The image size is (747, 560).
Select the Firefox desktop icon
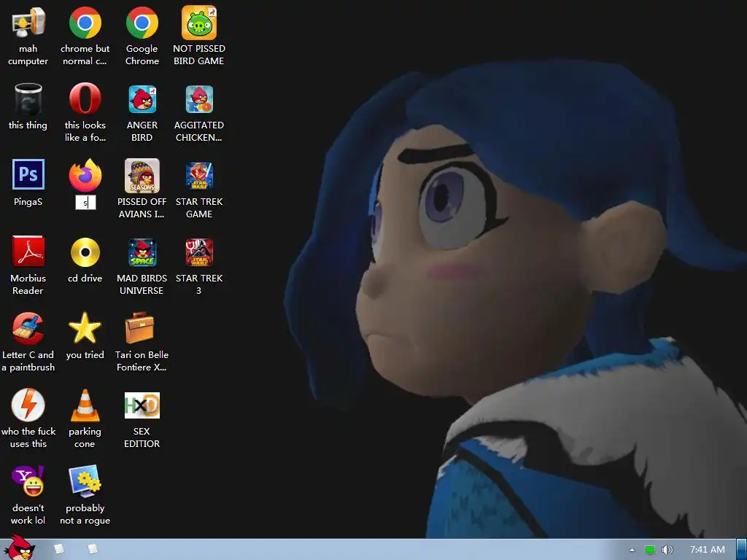pyautogui.click(x=85, y=175)
